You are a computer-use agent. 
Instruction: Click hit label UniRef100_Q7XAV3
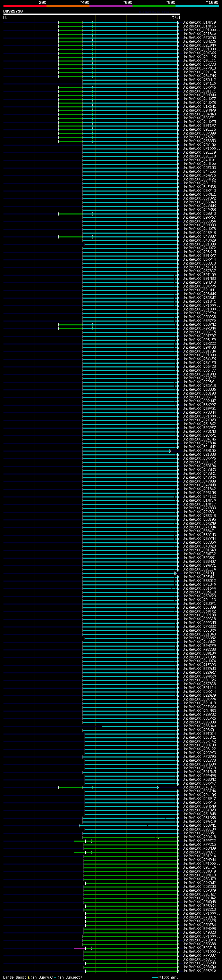[199, 420]
